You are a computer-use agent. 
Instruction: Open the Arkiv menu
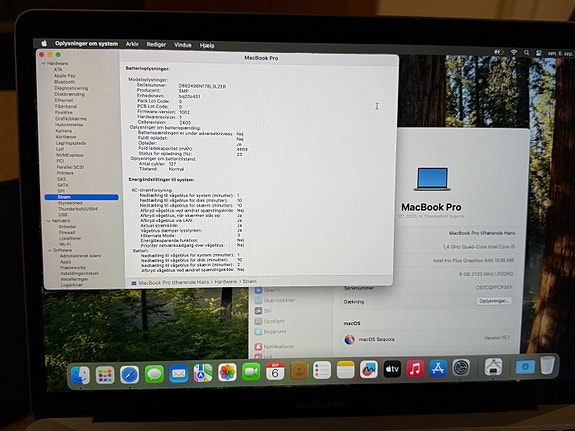(132, 44)
